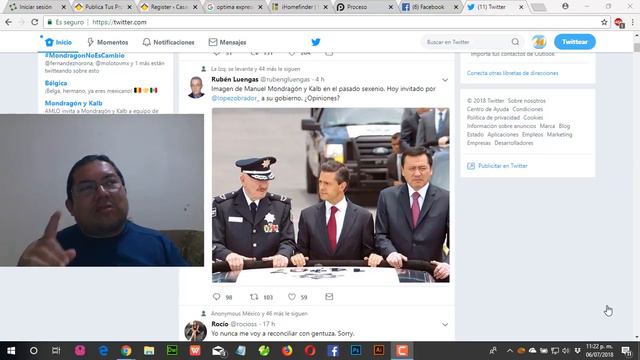
Task: Open Windows Start menu
Action: coord(11,351)
